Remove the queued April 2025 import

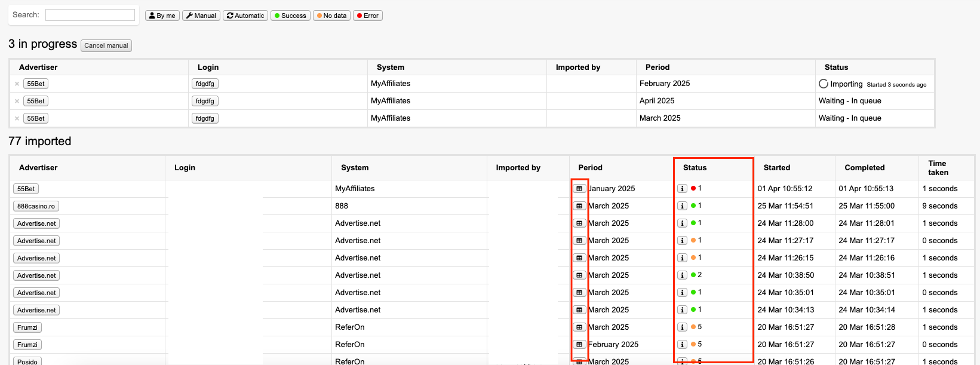pyautogui.click(x=17, y=102)
